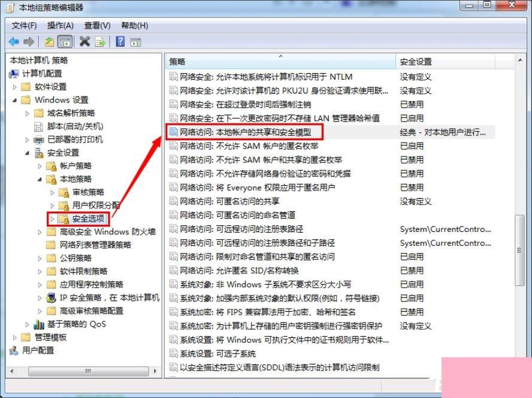Sort by the 安全设置 column header
Screen dimensions: 532x398
445,62
